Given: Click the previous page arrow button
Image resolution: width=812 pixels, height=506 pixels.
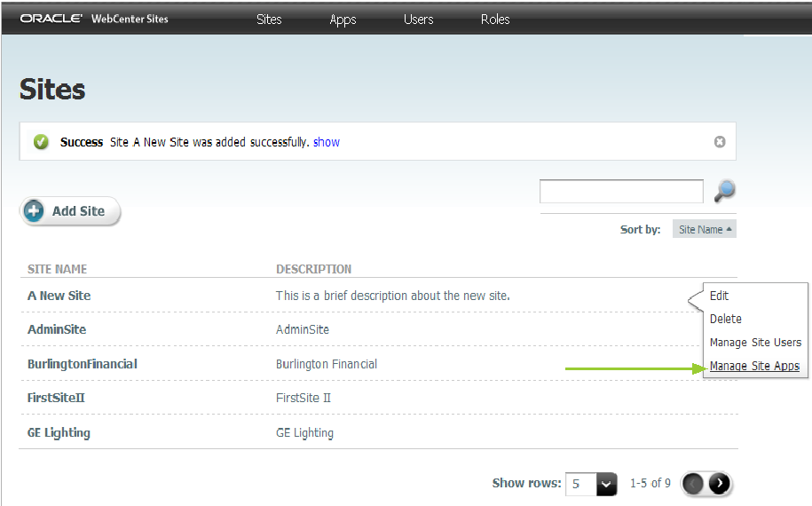Looking at the screenshot, I should 693,483.
